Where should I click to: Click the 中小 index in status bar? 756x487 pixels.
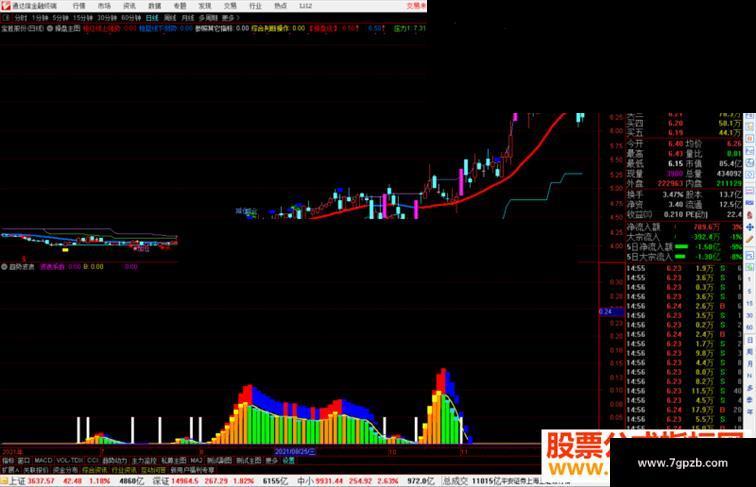[x=306, y=481]
